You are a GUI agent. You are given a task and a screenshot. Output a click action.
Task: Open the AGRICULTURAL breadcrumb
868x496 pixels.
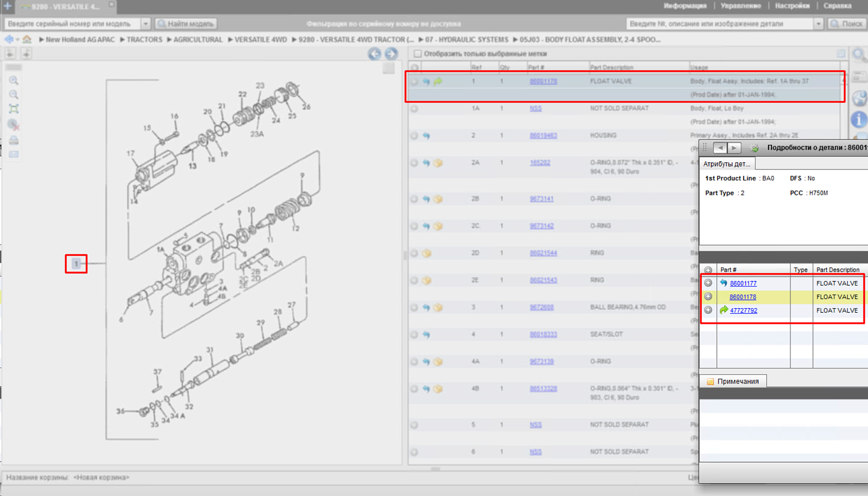pos(198,39)
